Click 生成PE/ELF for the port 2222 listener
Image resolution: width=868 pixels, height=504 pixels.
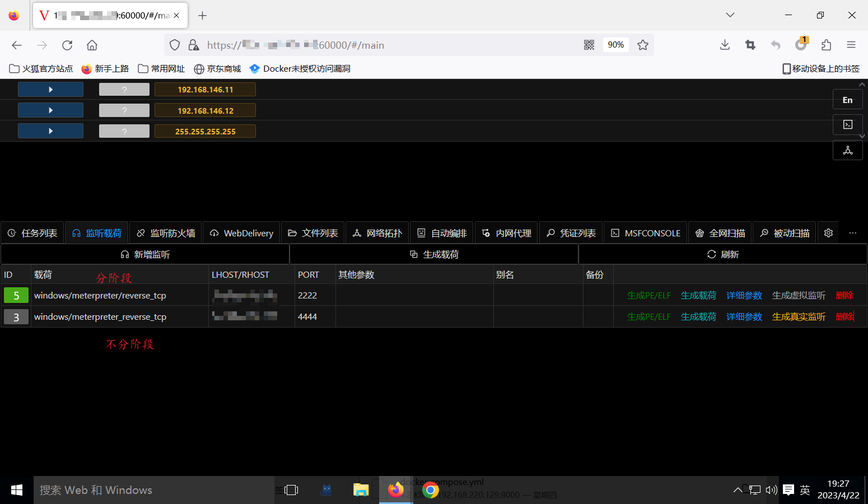[x=648, y=295]
